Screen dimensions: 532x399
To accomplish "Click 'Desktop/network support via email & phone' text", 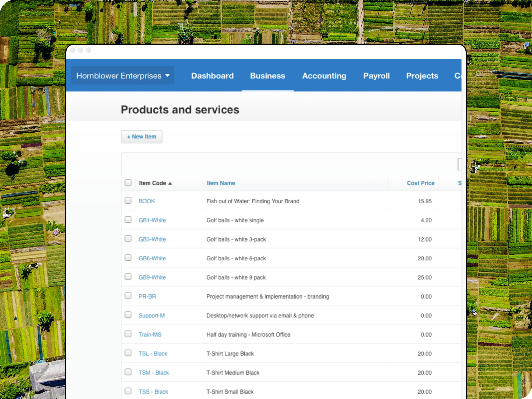I will (x=260, y=316).
